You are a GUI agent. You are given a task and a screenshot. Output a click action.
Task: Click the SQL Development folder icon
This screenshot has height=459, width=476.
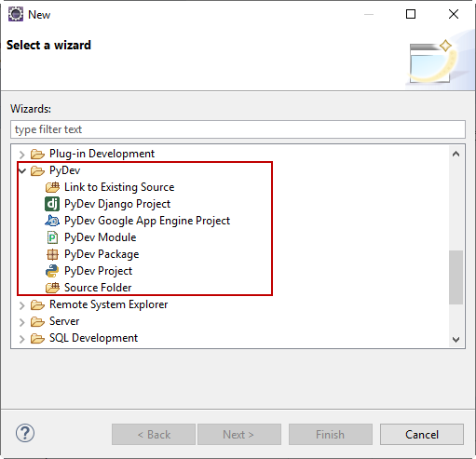coord(37,338)
